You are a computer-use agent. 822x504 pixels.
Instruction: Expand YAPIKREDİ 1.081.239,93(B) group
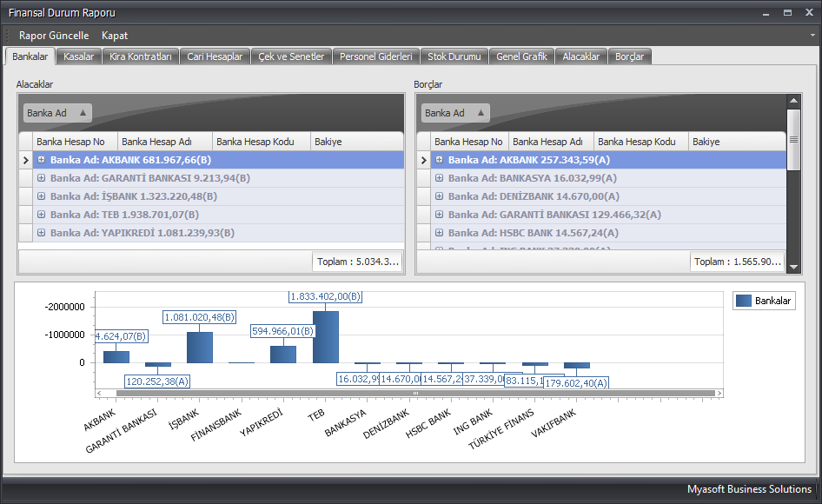41,233
